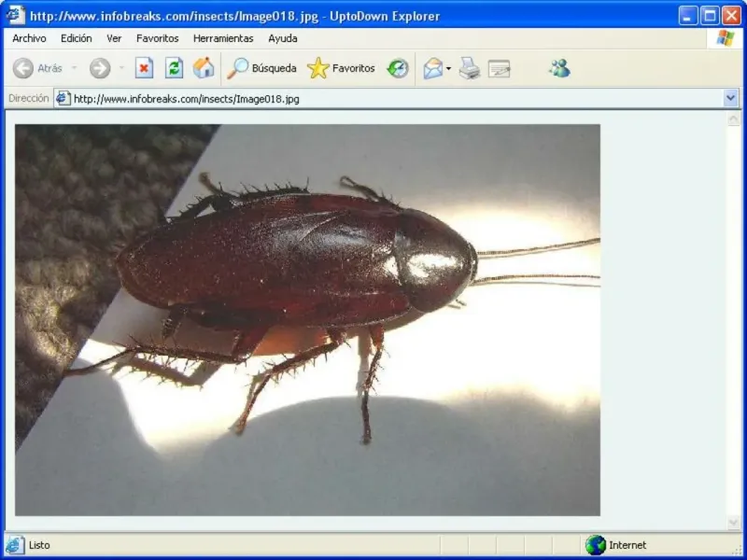Click the Print icon

point(469,68)
